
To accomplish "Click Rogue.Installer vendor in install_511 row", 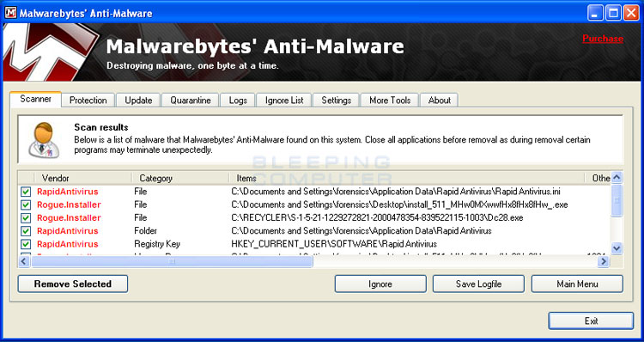I will (69, 205).
